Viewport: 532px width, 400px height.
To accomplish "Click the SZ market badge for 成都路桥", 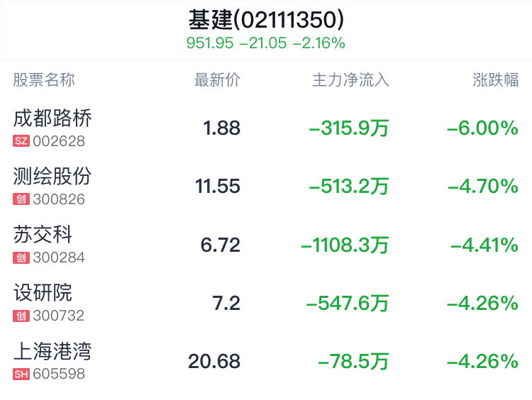I will [21, 141].
